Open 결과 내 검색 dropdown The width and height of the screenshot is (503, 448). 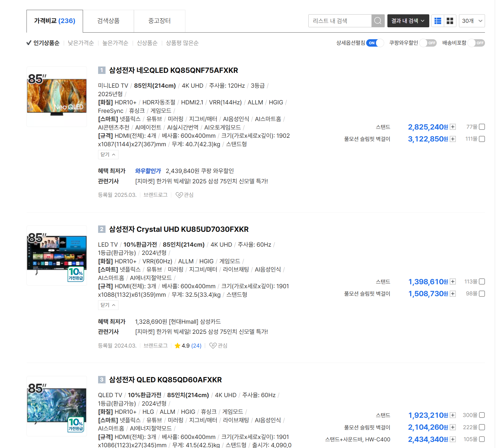pyautogui.click(x=408, y=21)
